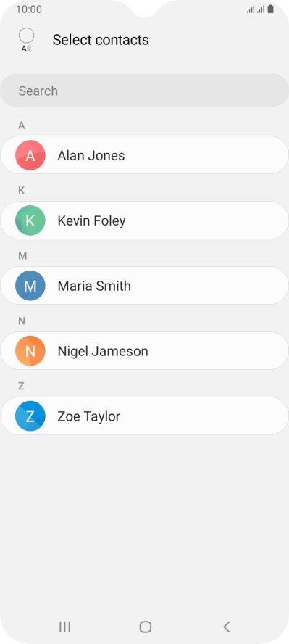Toggle the All selection circle

[x=26, y=36]
